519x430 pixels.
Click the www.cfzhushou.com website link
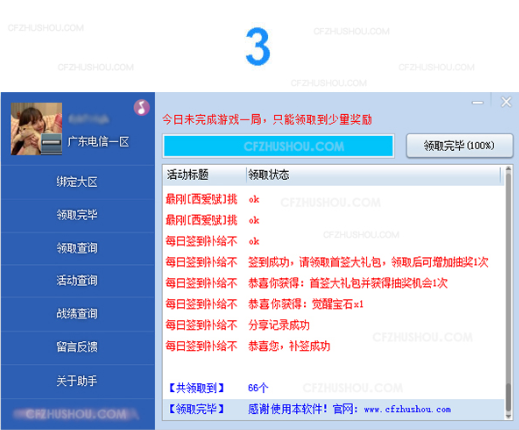point(407,409)
